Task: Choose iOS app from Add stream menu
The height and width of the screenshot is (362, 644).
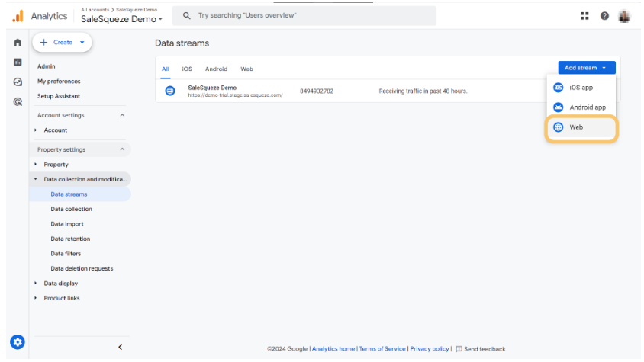Action: (x=581, y=88)
